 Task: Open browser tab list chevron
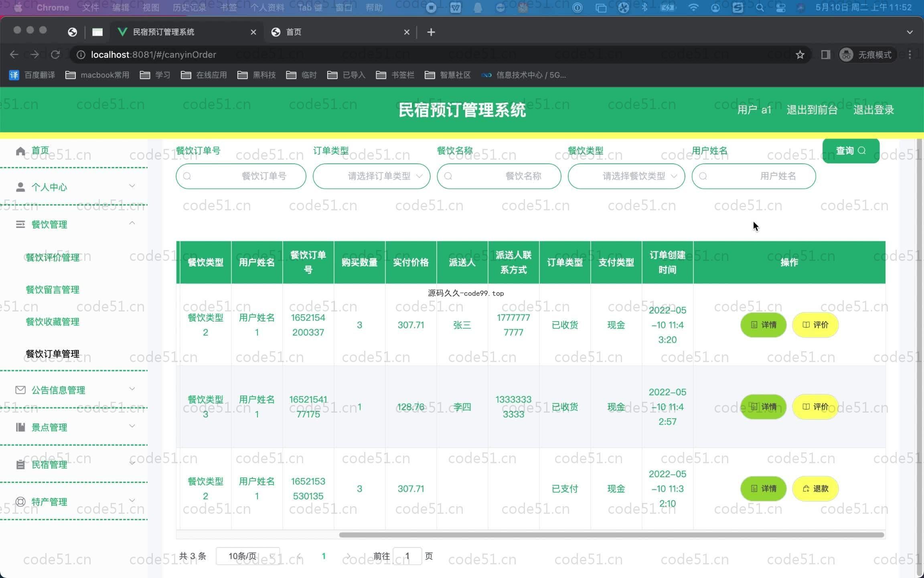pos(910,32)
